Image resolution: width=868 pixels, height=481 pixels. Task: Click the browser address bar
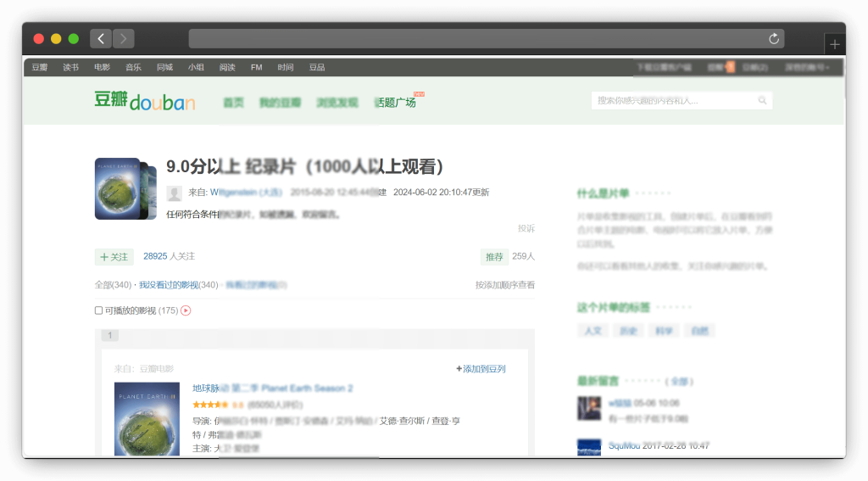486,38
